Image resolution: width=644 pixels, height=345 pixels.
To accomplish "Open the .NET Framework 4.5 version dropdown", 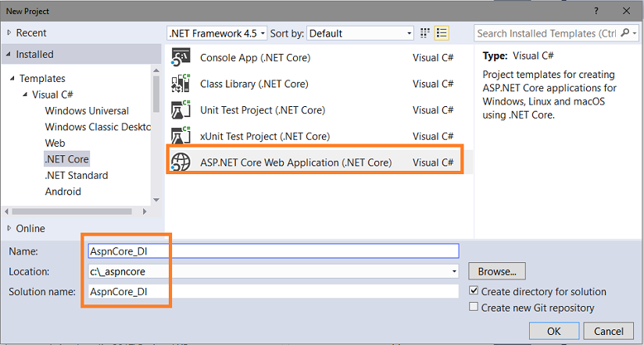I will pyautogui.click(x=216, y=34).
